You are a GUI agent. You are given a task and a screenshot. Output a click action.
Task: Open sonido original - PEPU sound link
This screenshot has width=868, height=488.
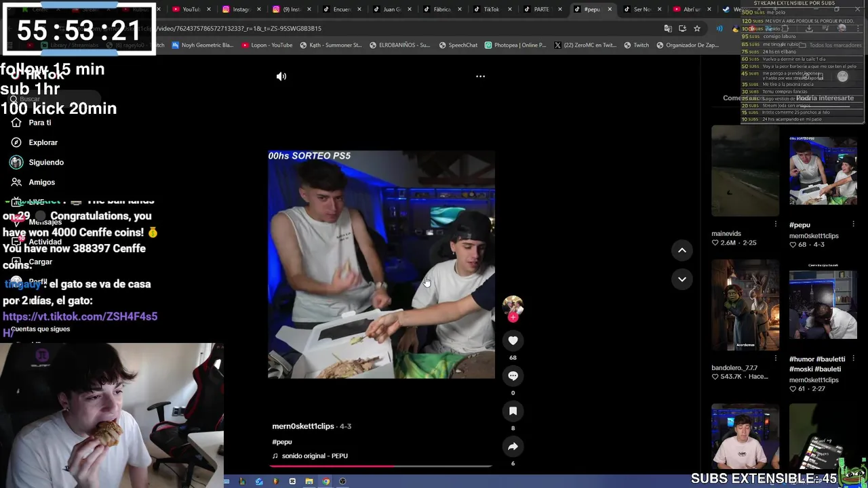click(x=315, y=456)
